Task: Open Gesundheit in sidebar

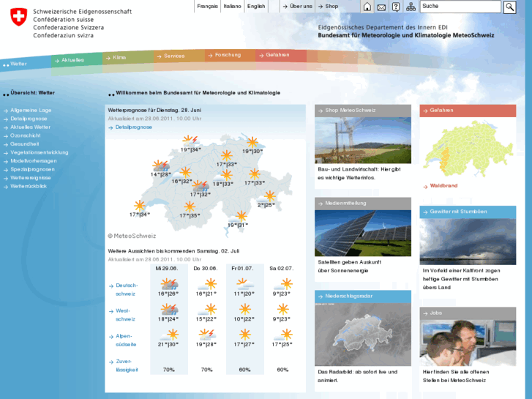Action: [24, 144]
